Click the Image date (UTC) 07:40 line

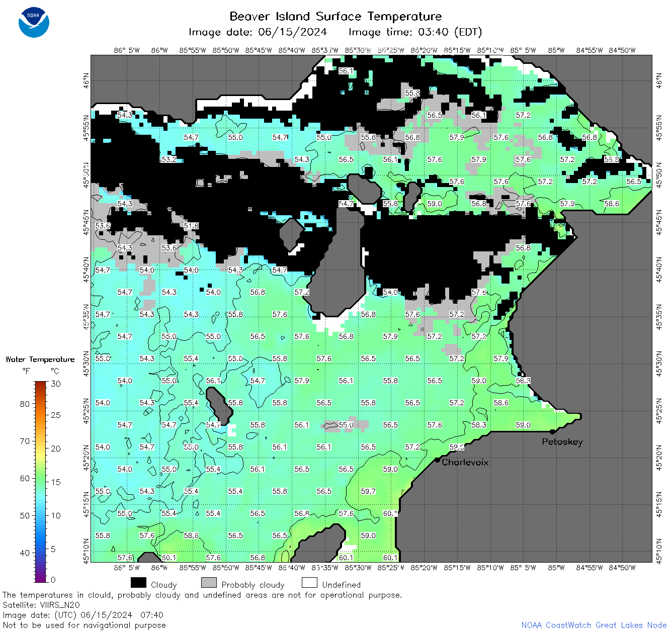tap(83, 615)
